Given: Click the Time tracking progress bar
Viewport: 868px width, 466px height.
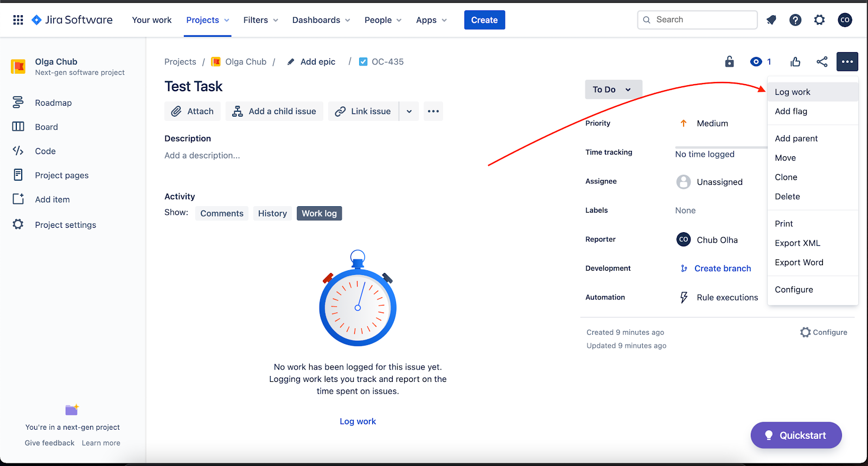Looking at the screenshot, I should pos(720,147).
